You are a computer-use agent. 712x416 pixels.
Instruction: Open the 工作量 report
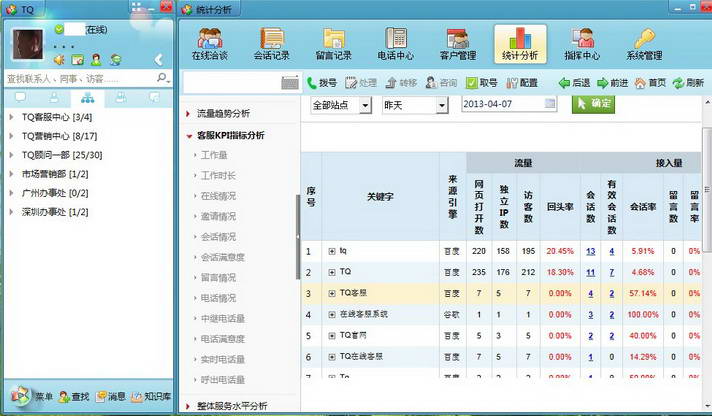click(x=213, y=155)
